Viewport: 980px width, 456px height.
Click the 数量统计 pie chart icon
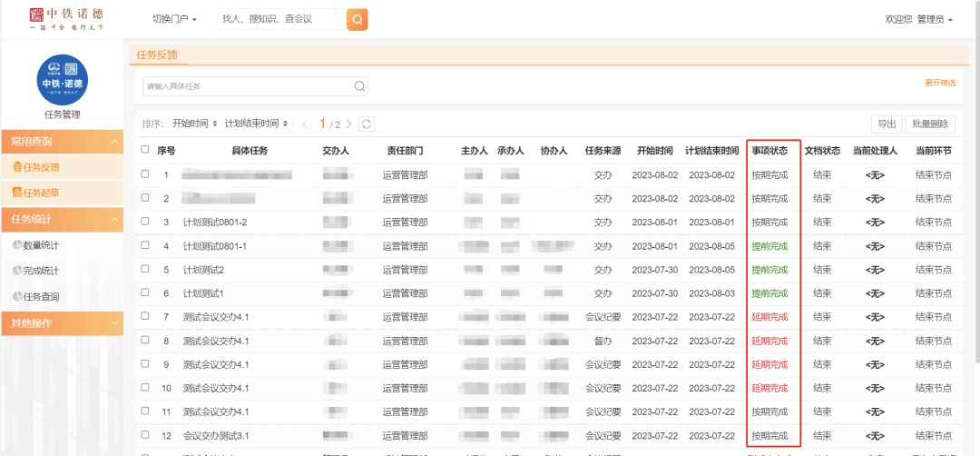click(17, 244)
